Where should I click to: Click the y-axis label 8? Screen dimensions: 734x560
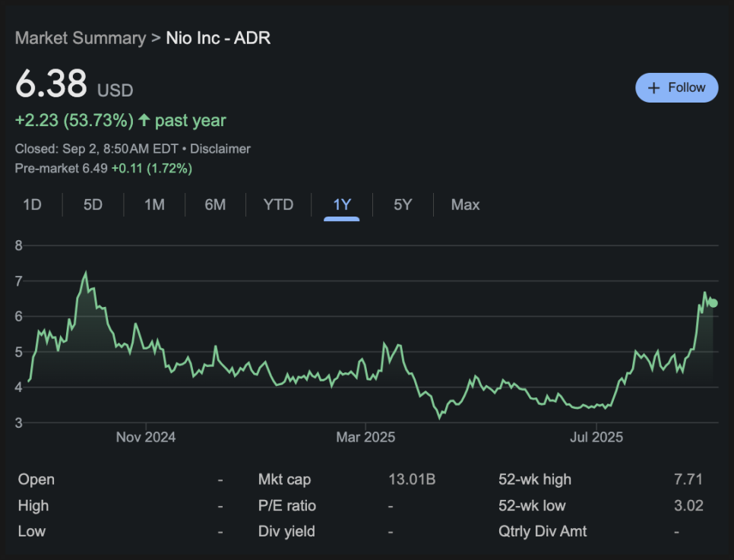[19, 245]
